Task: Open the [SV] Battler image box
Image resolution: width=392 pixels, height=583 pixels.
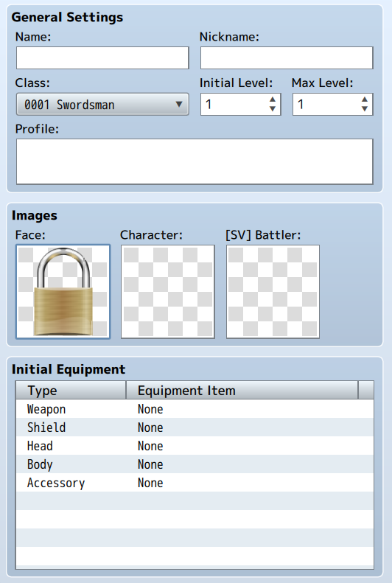Action: click(x=273, y=292)
